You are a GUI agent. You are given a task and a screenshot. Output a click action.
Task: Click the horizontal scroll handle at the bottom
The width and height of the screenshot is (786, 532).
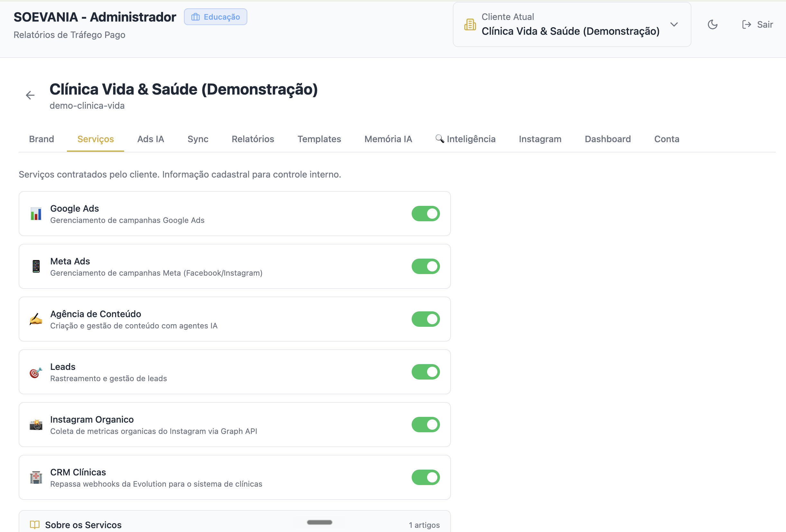(x=319, y=522)
